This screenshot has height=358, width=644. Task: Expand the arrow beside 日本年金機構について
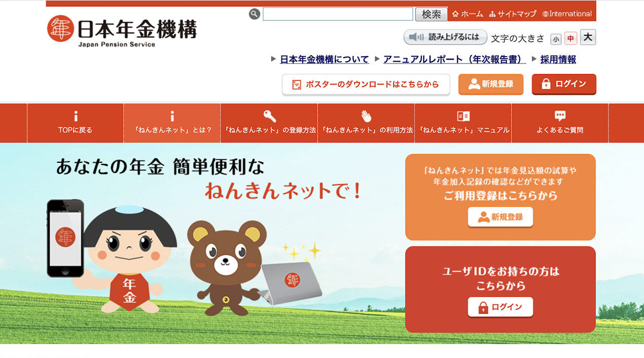tap(272, 59)
